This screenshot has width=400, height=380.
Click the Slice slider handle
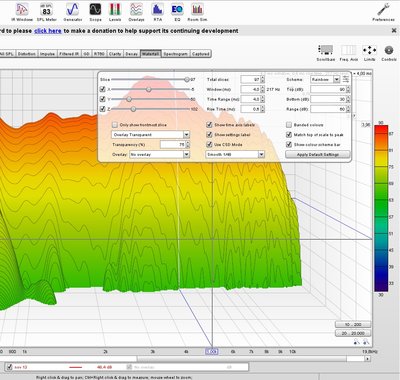click(187, 79)
